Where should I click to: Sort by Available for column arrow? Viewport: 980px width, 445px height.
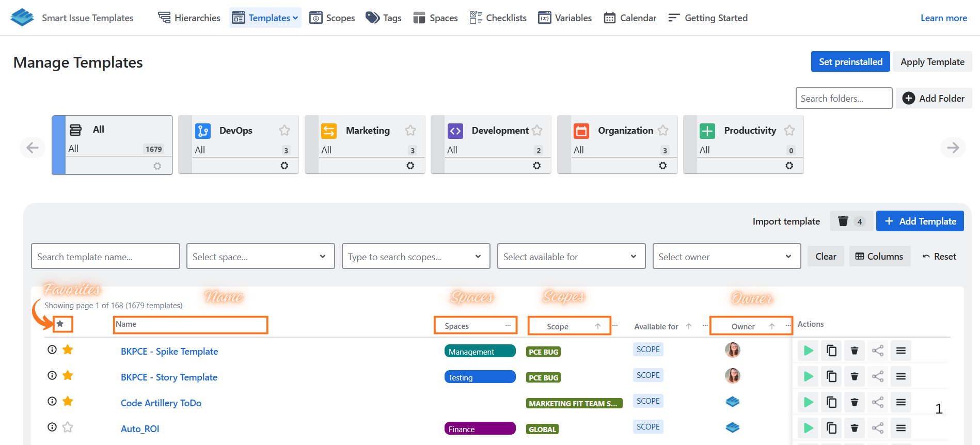coord(689,326)
